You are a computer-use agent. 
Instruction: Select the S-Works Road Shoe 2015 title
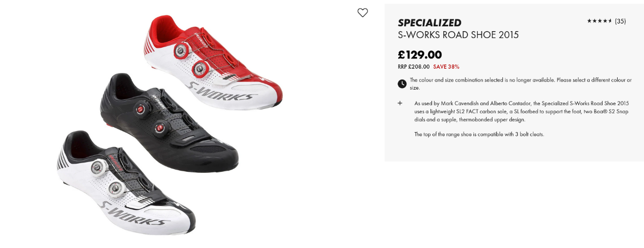point(458,35)
